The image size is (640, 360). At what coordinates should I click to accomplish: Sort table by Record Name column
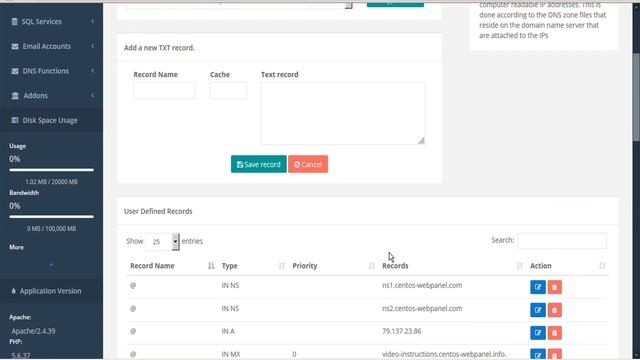coord(211,266)
